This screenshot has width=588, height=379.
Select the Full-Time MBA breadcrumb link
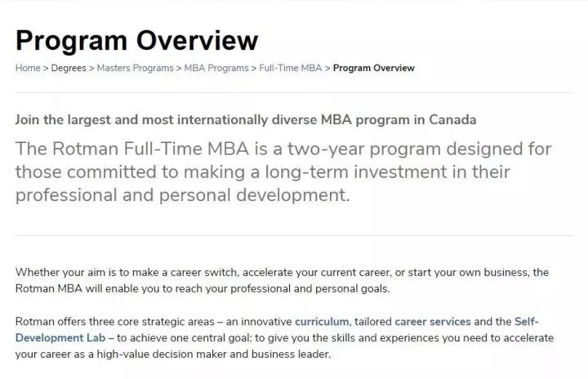291,68
